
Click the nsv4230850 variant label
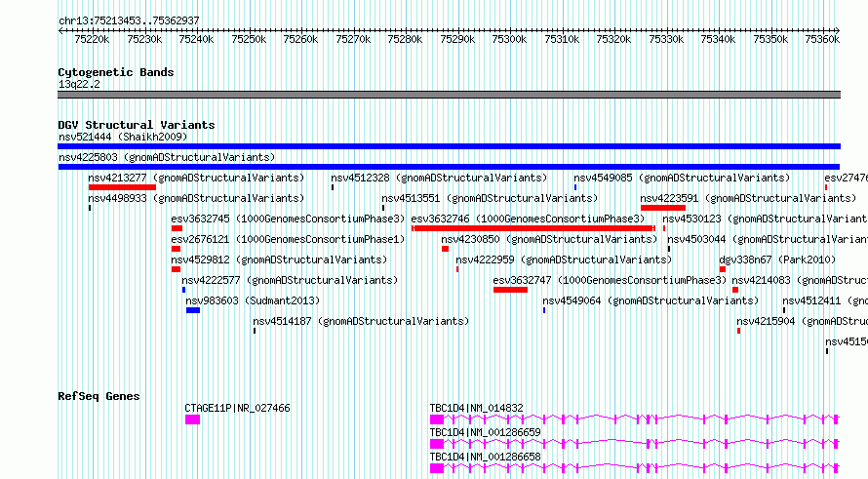coord(549,239)
